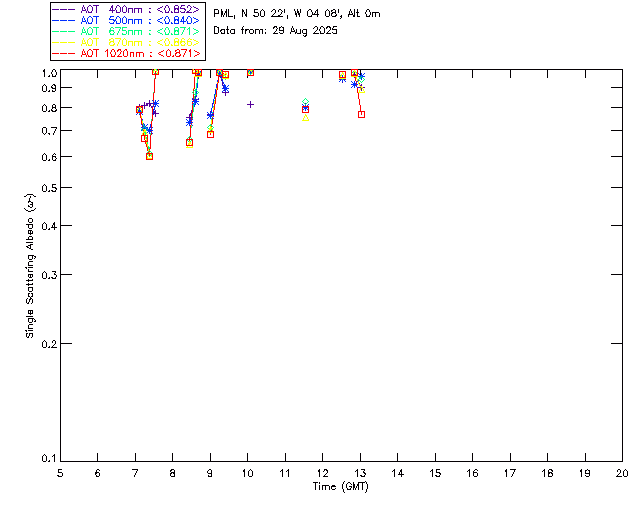Click the isolated purple plus marker near time 10
Screen dimensions: 640x512
pos(250,105)
